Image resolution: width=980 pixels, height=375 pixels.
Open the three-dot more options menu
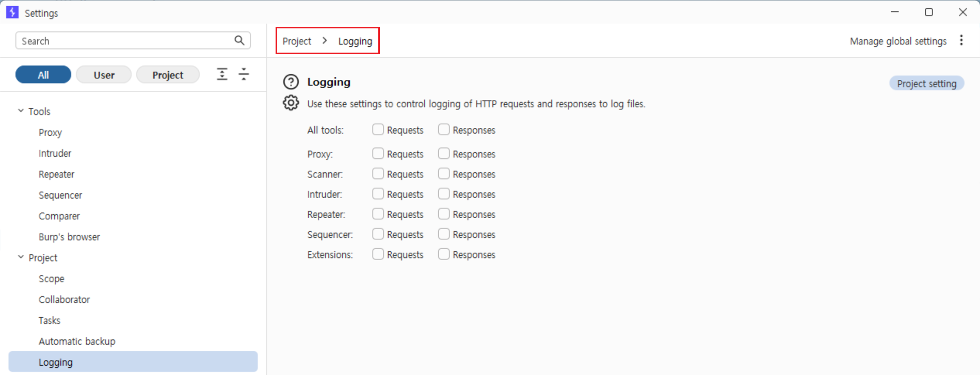961,40
